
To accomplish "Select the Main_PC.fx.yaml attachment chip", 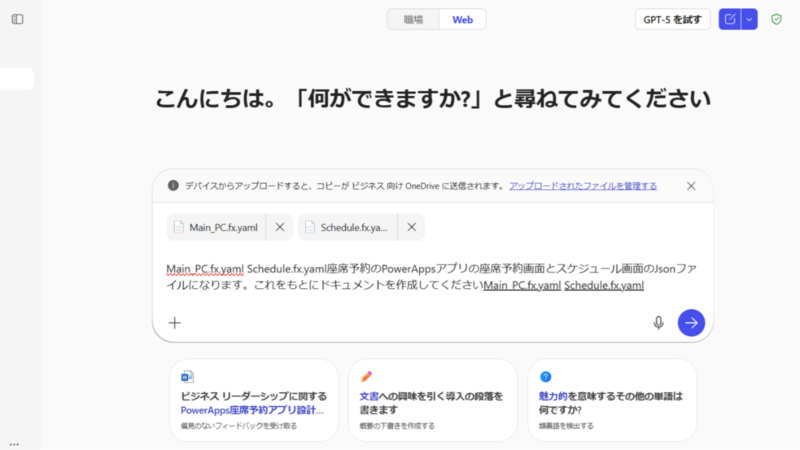I will click(x=216, y=227).
